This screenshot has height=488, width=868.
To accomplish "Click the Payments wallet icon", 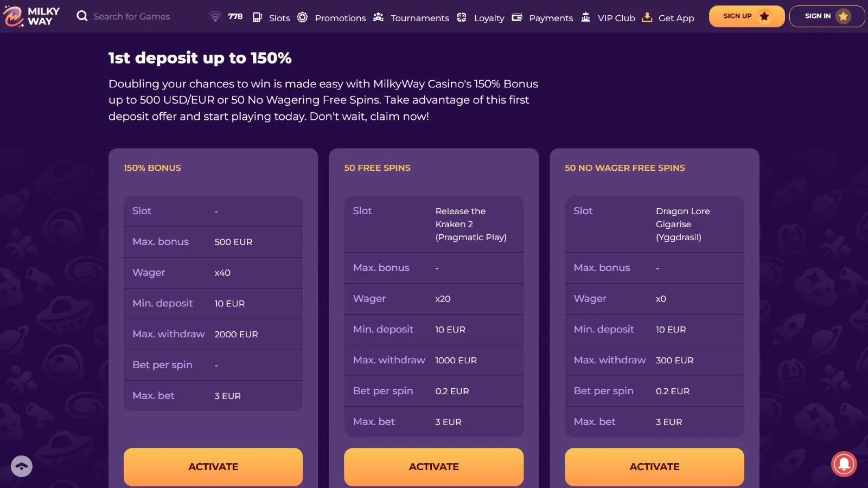I will [x=517, y=17].
